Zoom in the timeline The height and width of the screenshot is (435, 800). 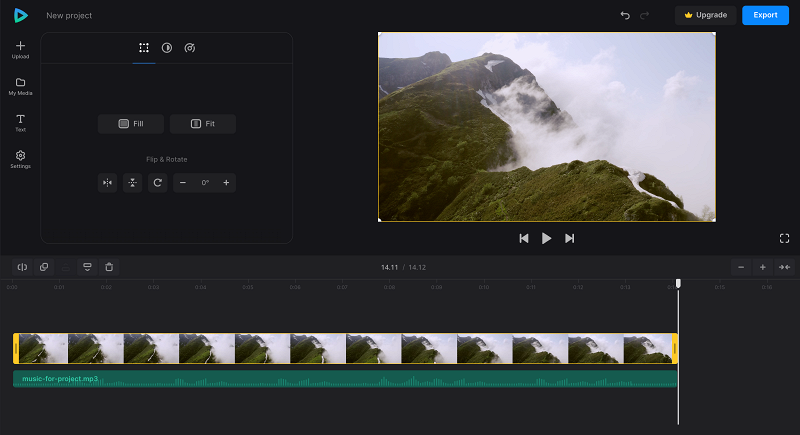(763, 267)
